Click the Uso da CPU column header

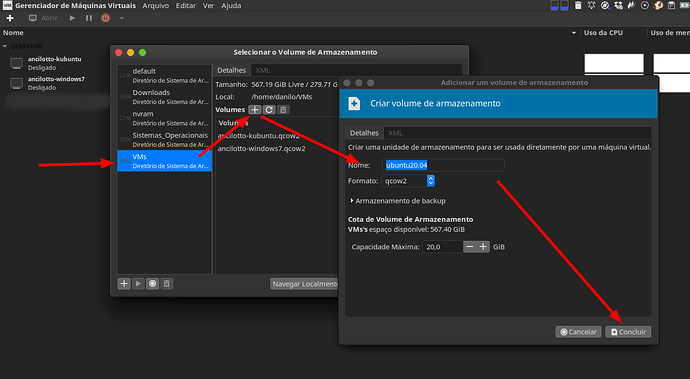tap(603, 33)
